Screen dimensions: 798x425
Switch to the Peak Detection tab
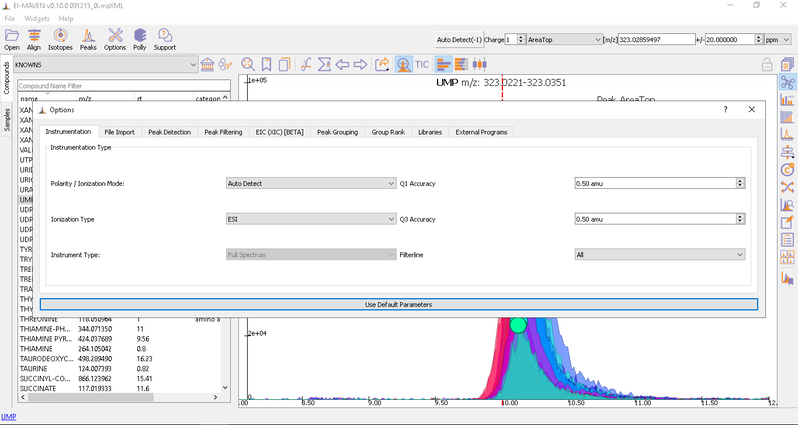pos(169,132)
